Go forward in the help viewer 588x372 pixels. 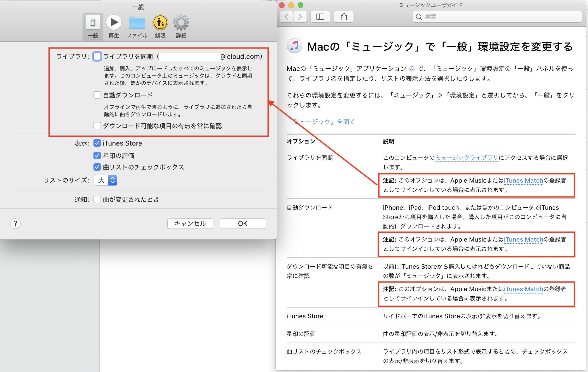300,17
